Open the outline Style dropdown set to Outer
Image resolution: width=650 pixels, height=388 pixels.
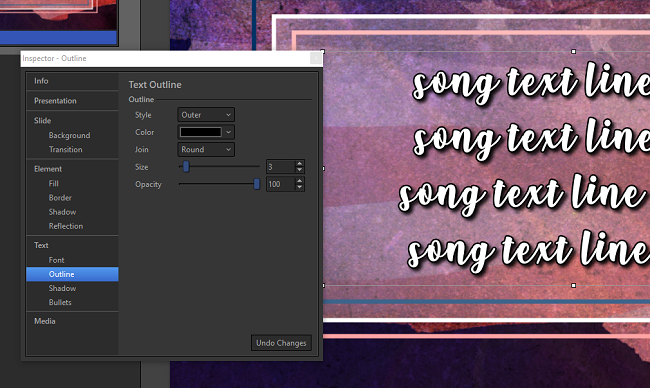click(x=206, y=115)
